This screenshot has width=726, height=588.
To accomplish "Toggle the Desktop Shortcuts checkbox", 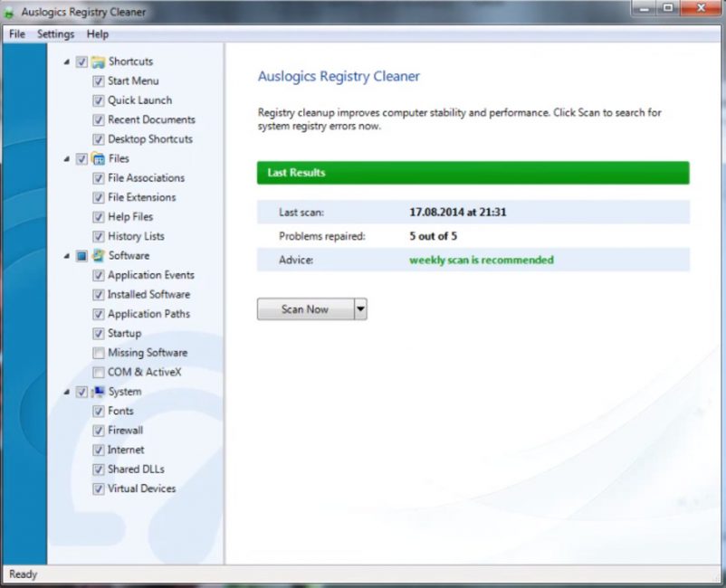I will pos(98,139).
